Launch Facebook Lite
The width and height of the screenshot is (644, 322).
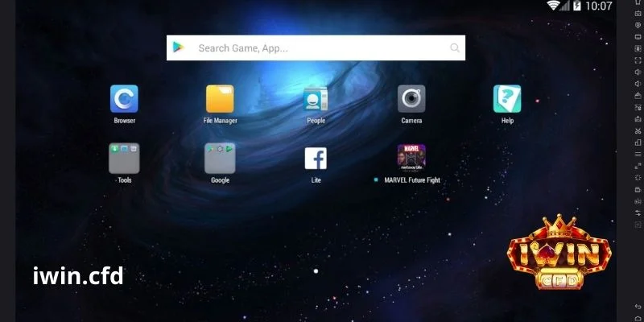[316, 159]
